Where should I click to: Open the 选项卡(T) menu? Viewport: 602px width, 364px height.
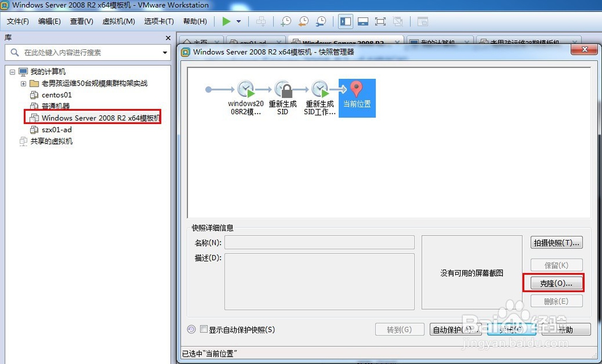(x=159, y=22)
